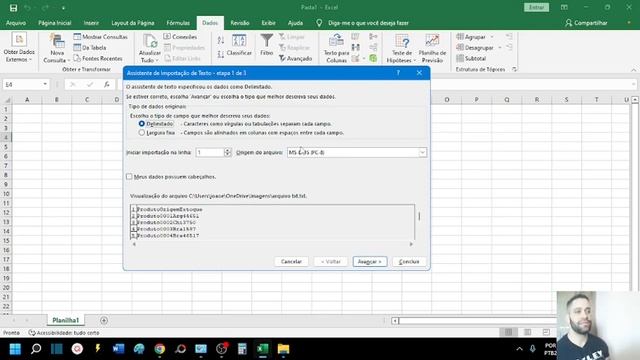640x360 pixels.
Task: Click Avançar in import wizard
Action: pyautogui.click(x=369, y=262)
